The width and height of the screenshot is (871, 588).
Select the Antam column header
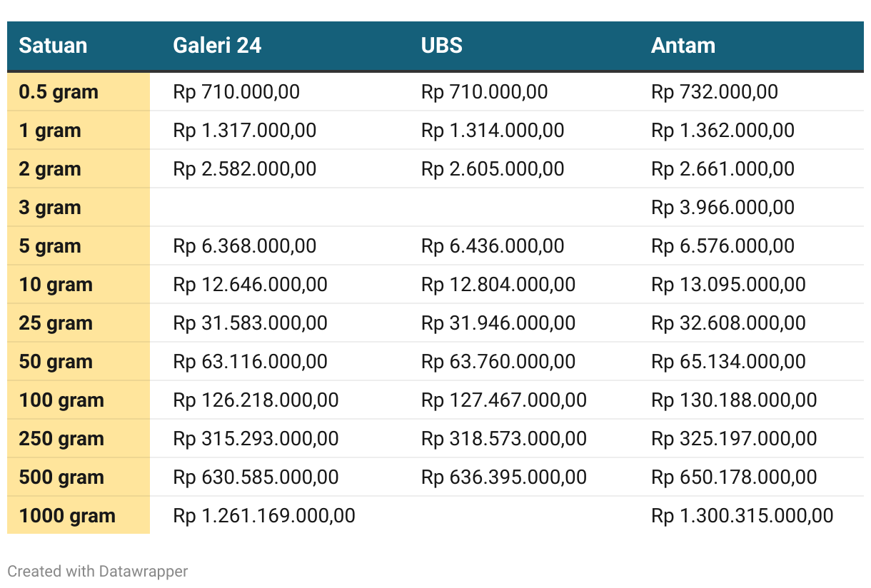click(683, 46)
